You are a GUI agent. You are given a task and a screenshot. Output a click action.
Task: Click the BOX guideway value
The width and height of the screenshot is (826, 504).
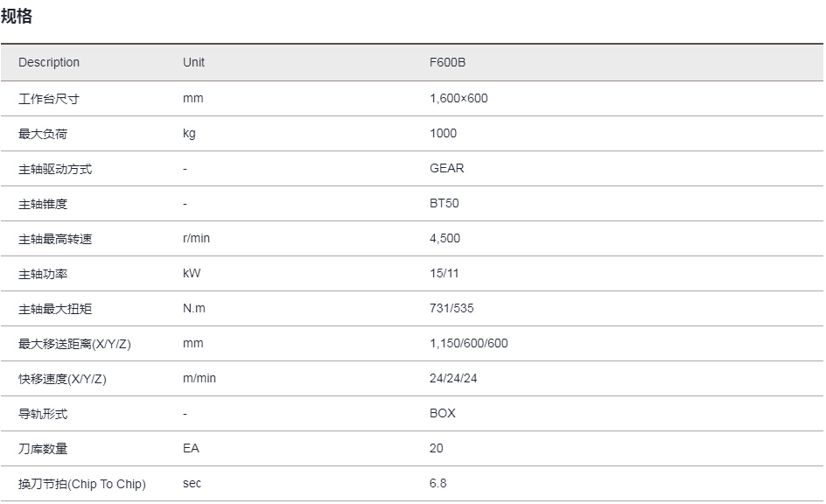(443, 413)
